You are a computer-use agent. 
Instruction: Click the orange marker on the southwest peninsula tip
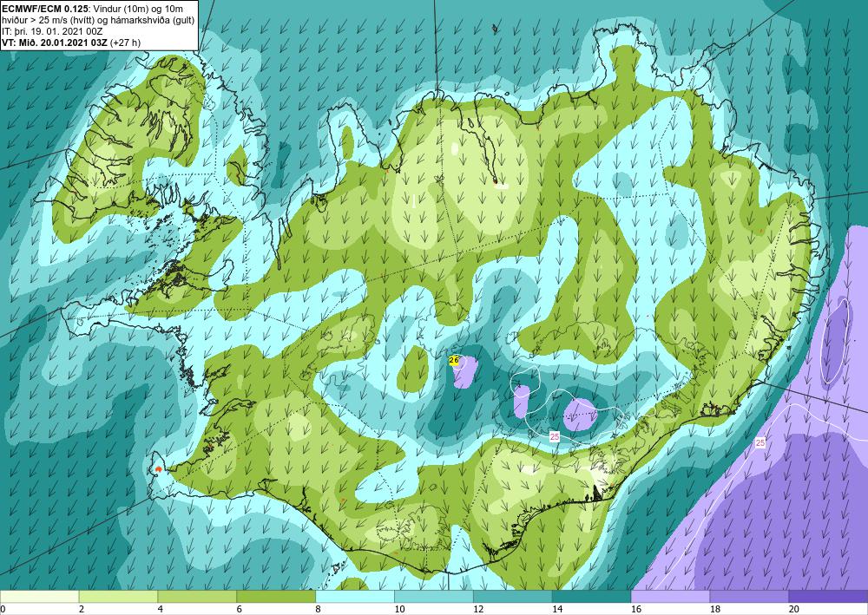pos(159,469)
